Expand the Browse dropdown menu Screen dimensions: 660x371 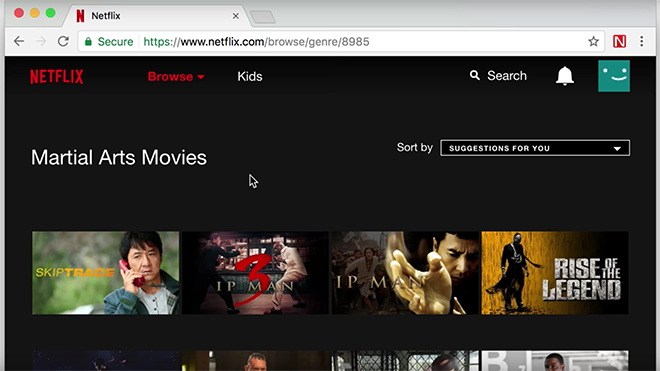click(176, 77)
